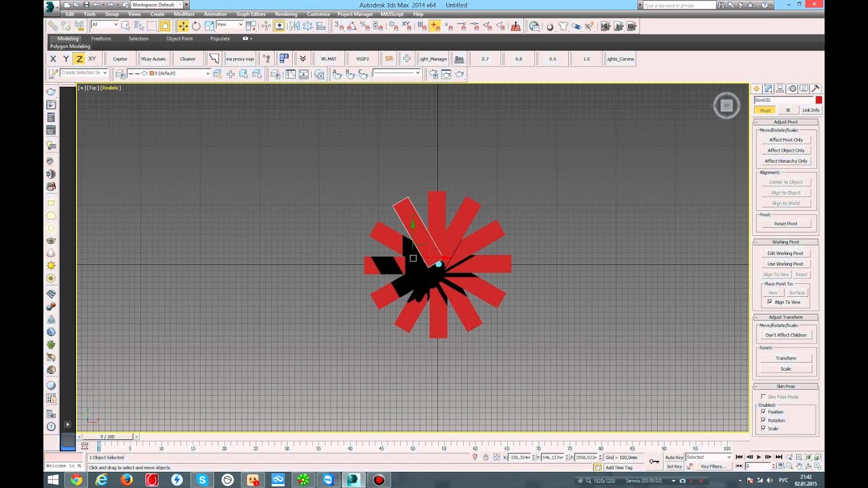Image resolution: width=868 pixels, height=488 pixels.
Task: Open the Rendering menu
Action: point(286,14)
